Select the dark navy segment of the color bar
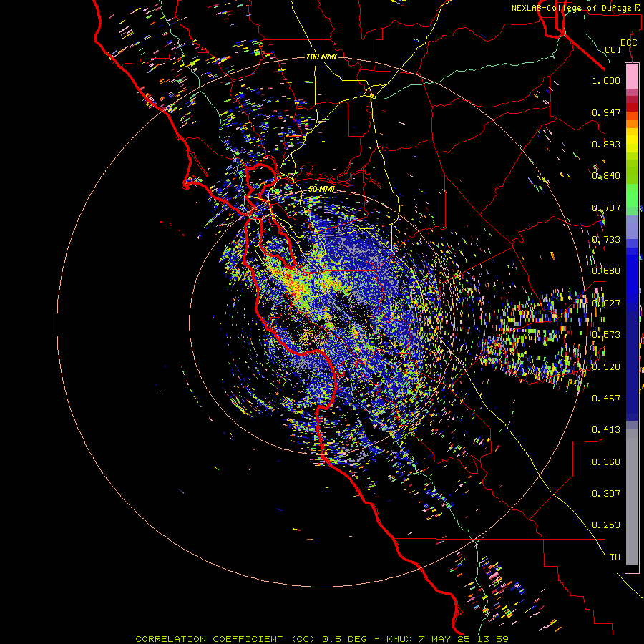 (632, 366)
